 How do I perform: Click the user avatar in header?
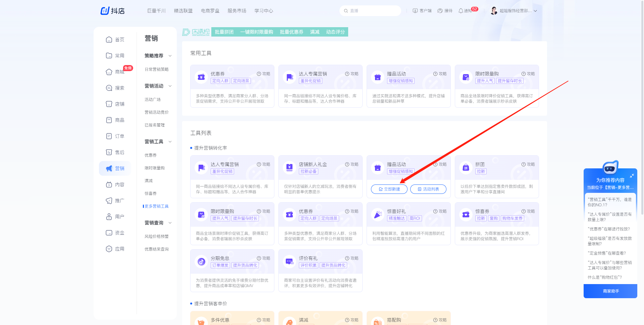tap(494, 11)
